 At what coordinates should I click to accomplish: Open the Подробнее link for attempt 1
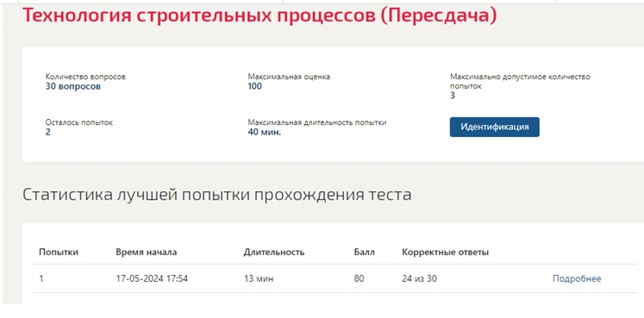(x=577, y=279)
